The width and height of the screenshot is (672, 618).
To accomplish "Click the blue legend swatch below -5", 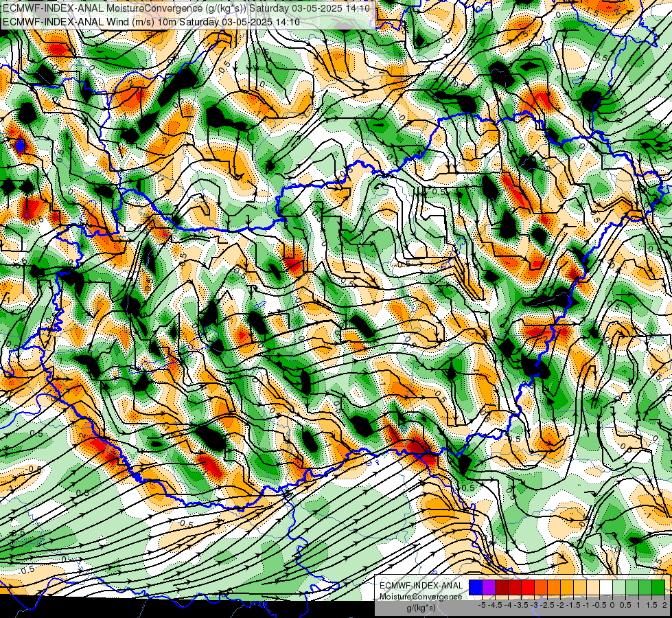I will point(476,587).
